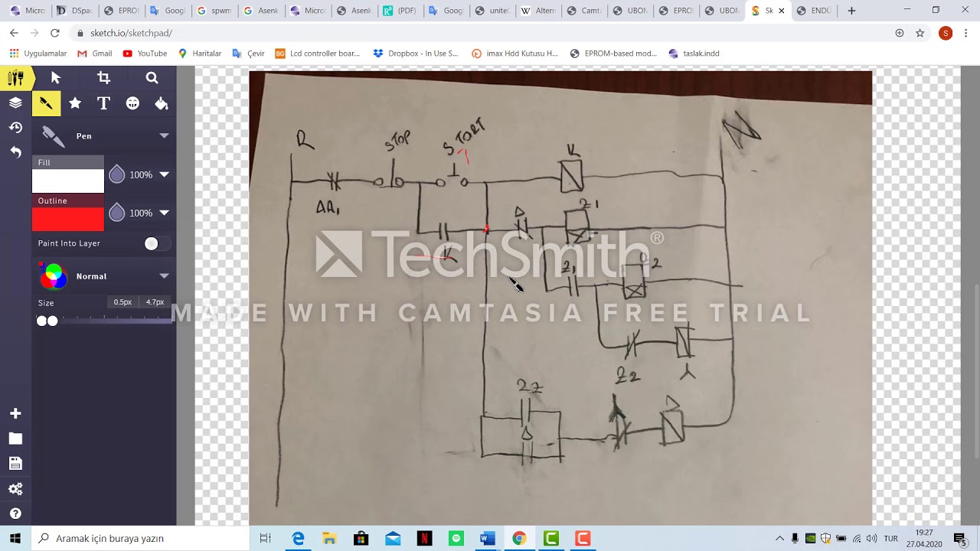
Task: Expand the Normal blend mode dropdown
Action: click(x=164, y=276)
